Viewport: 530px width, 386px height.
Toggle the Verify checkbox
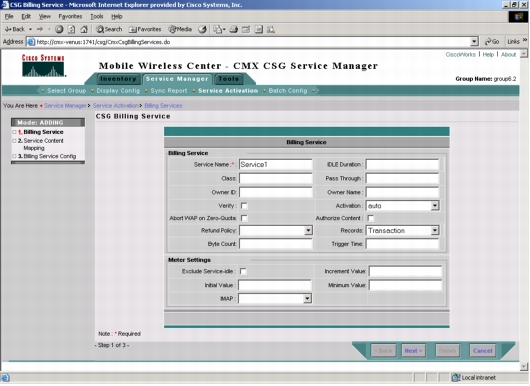click(x=244, y=206)
